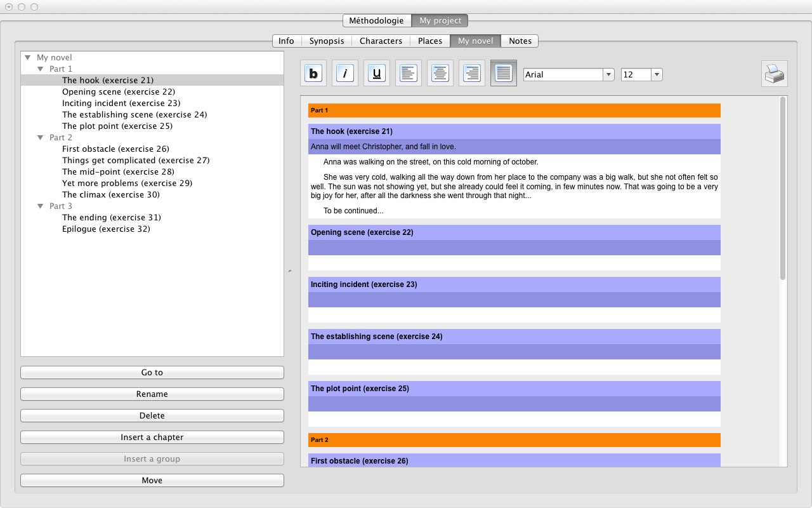This screenshot has height=508, width=812.
Task: Switch to the Places tab
Action: click(x=430, y=41)
